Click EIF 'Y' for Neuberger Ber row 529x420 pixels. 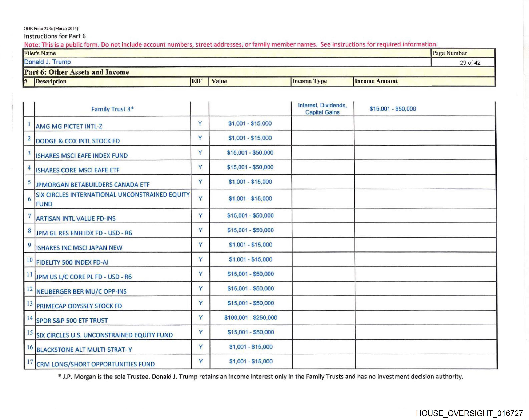click(x=201, y=288)
